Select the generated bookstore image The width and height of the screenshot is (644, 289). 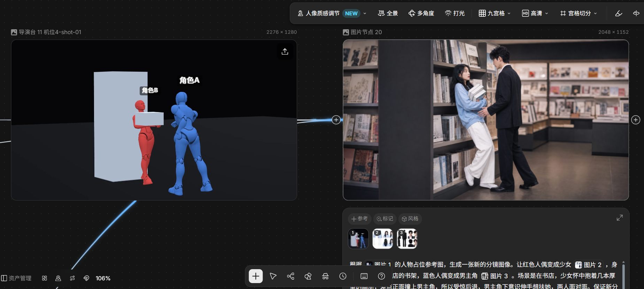point(486,120)
